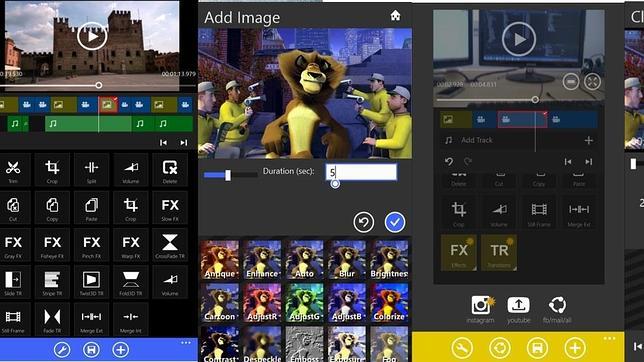Viewport: 644px width, 362px height.
Task: Apply the Enhance filter thumbnail
Action: coord(262,260)
